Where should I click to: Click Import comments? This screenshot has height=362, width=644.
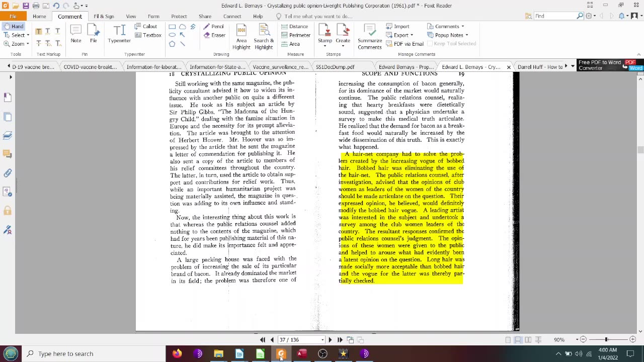pyautogui.click(x=397, y=26)
